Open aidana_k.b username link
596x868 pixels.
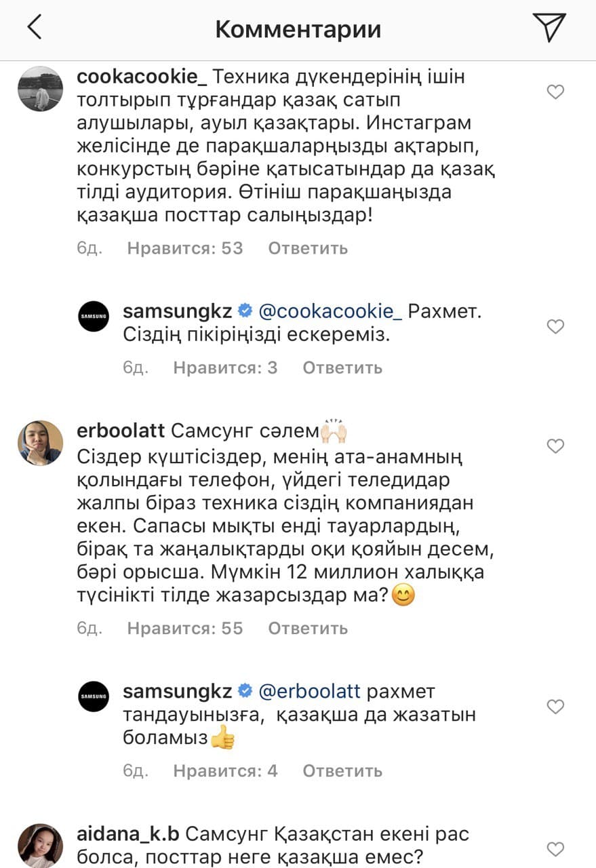point(128,833)
